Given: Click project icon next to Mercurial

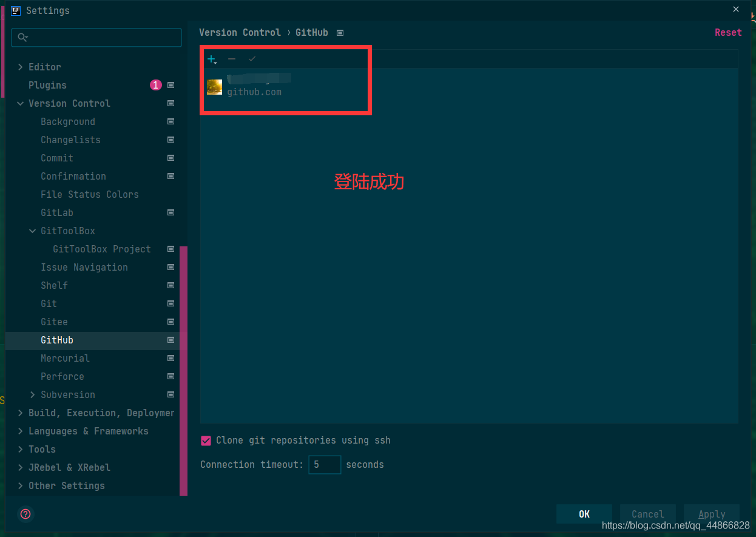Looking at the screenshot, I should tap(171, 359).
